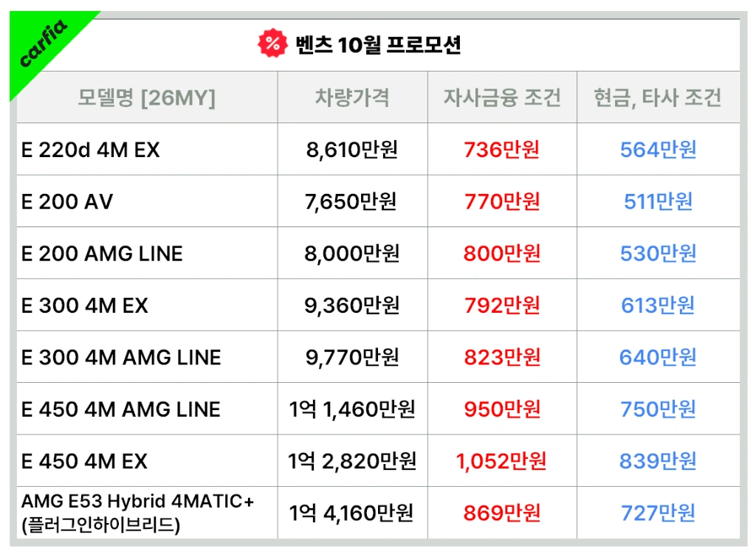Click the red 1,052만원 financing discount

coord(501,462)
